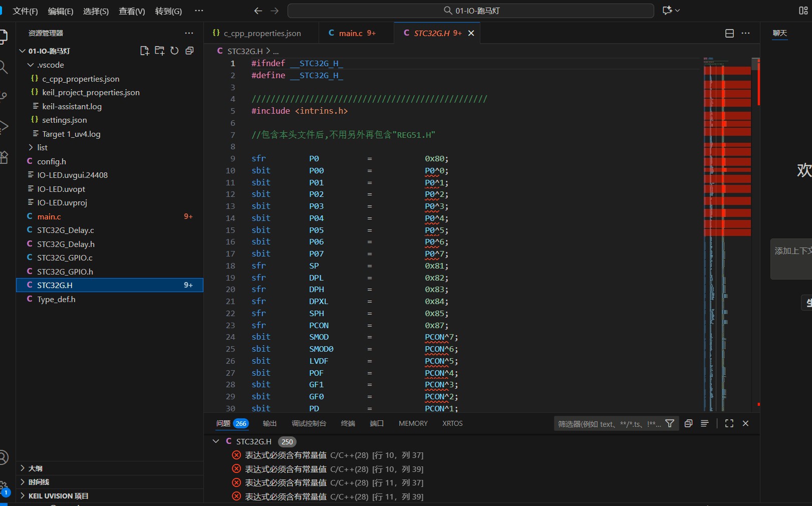Collapse all entries in the Problems panel
Screen dimensions: 812x506
(688, 423)
